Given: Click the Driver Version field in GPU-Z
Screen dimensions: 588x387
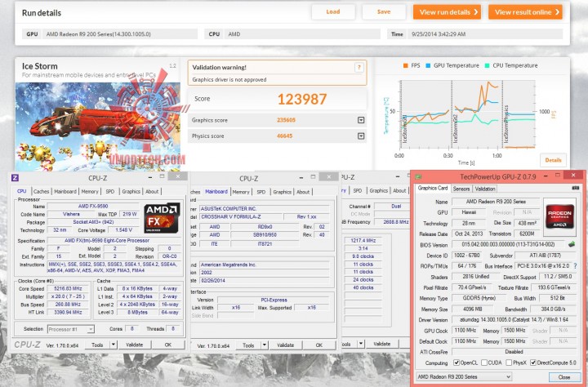Looking at the screenshot, I should pyautogui.click(x=514, y=320).
